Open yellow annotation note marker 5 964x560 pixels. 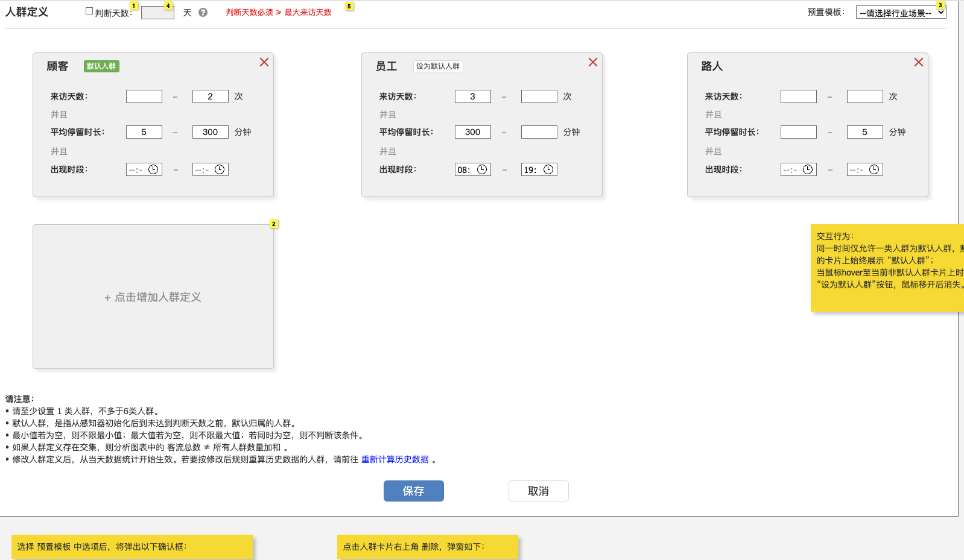tap(349, 7)
